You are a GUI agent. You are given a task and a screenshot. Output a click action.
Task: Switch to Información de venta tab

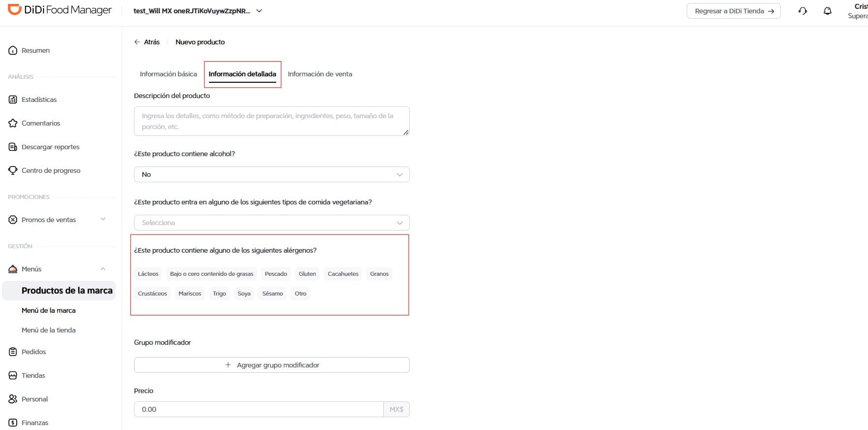pos(320,74)
